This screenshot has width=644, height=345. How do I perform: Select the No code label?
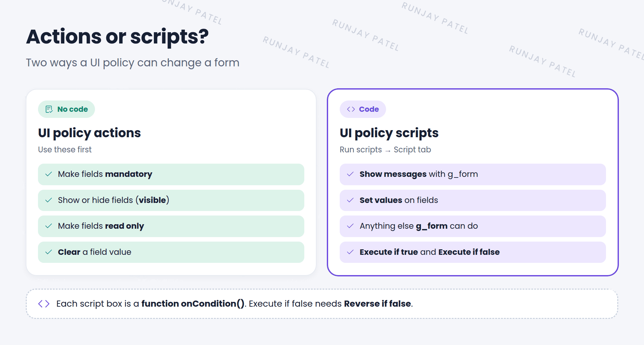pos(72,110)
